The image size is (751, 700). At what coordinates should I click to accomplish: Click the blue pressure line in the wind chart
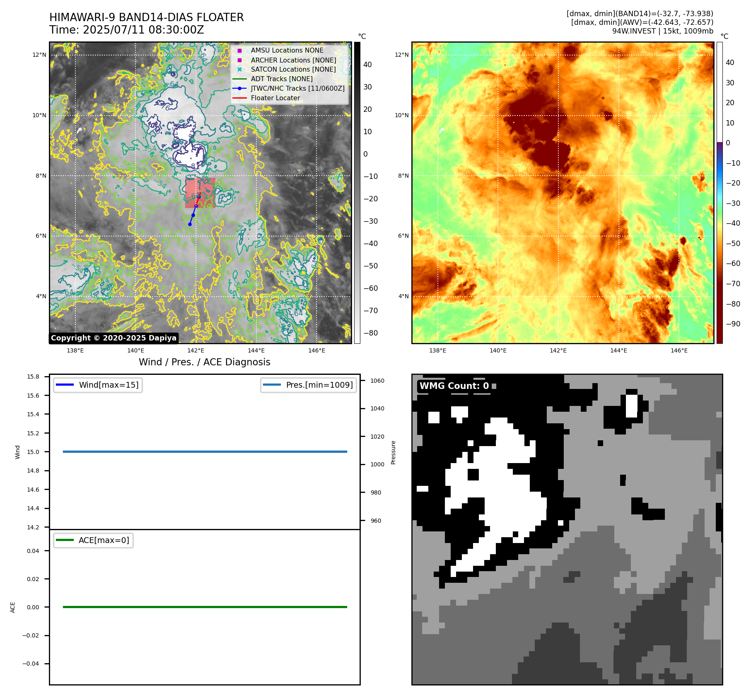coord(205,451)
